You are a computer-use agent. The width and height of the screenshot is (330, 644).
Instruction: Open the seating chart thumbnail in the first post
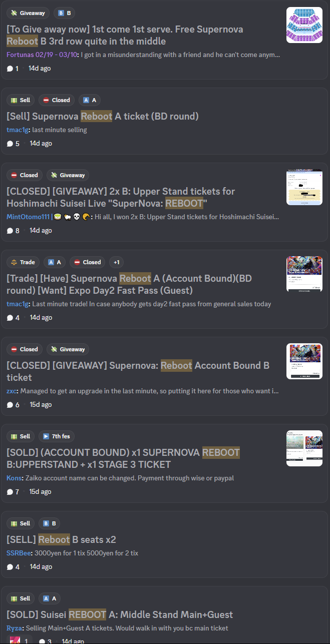304,25
